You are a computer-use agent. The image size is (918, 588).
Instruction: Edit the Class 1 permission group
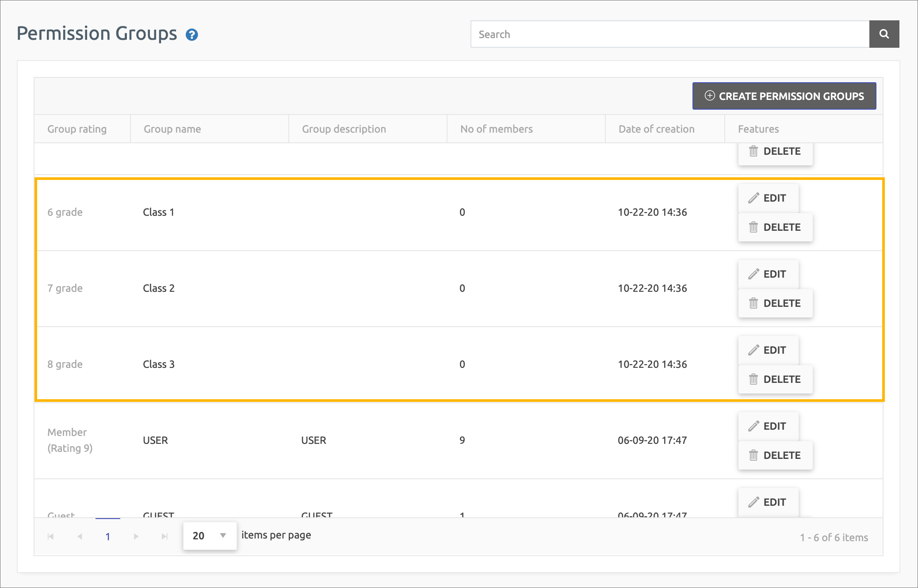tap(768, 198)
